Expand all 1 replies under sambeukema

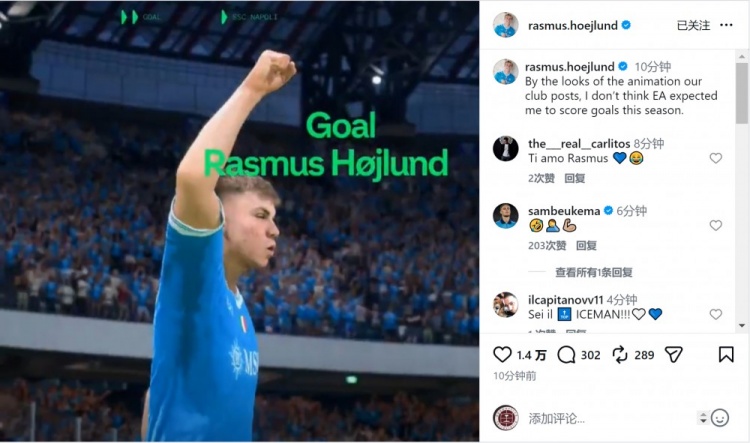click(594, 272)
